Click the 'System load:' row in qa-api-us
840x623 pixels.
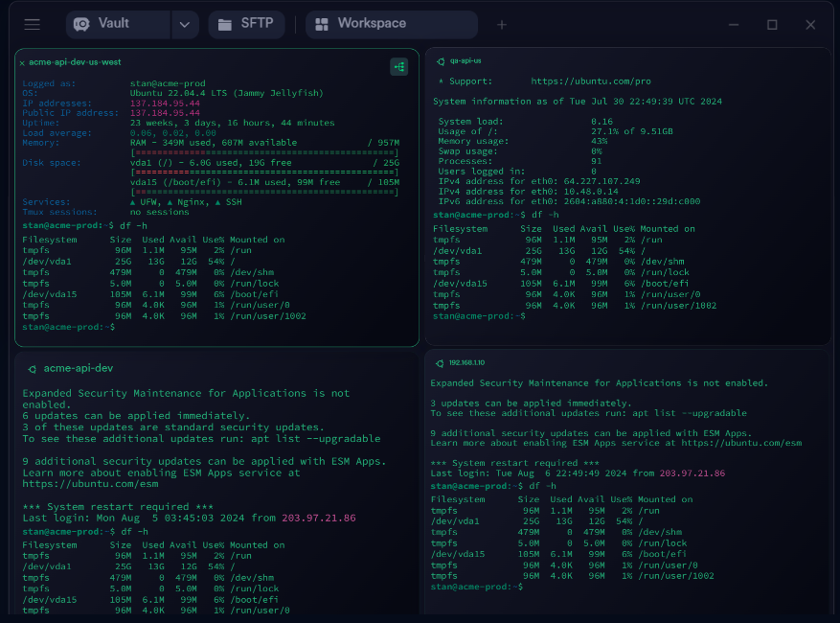pyautogui.click(x=526, y=122)
